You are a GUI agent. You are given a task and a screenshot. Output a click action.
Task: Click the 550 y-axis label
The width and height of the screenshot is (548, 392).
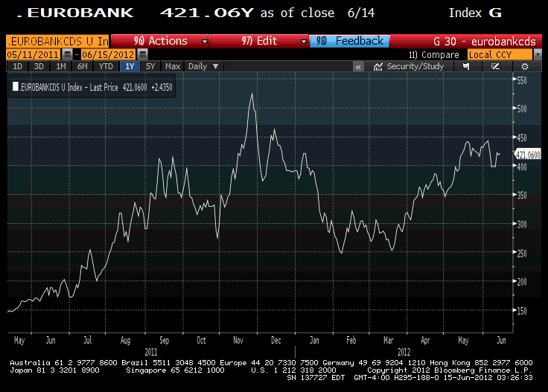click(522, 80)
